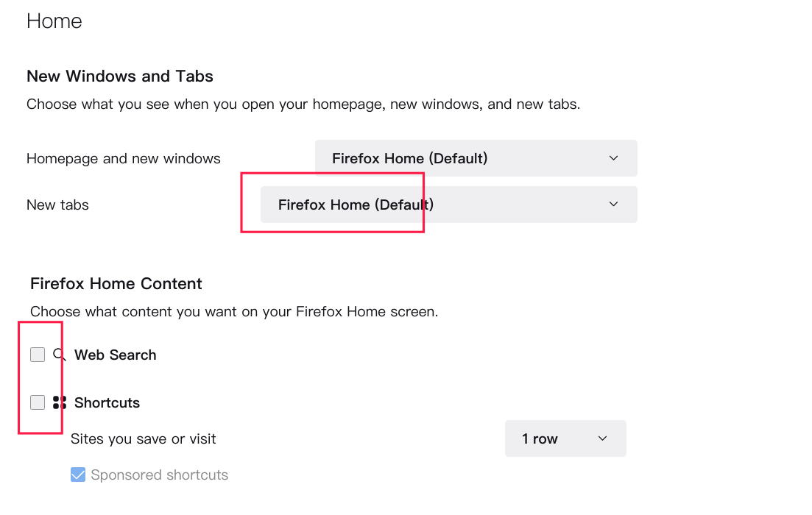Image resolution: width=812 pixels, height=515 pixels.
Task: Select the New Windows and Tabs heading
Action: click(x=120, y=77)
